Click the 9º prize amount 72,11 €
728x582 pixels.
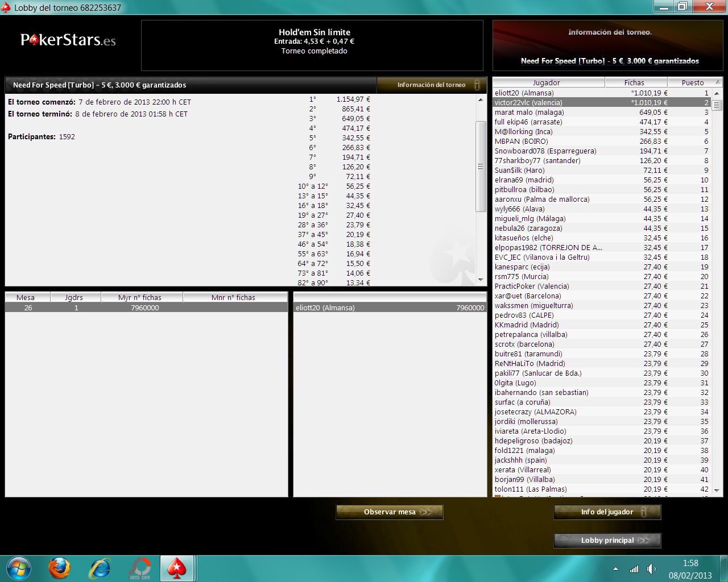(x=358, y=177)
